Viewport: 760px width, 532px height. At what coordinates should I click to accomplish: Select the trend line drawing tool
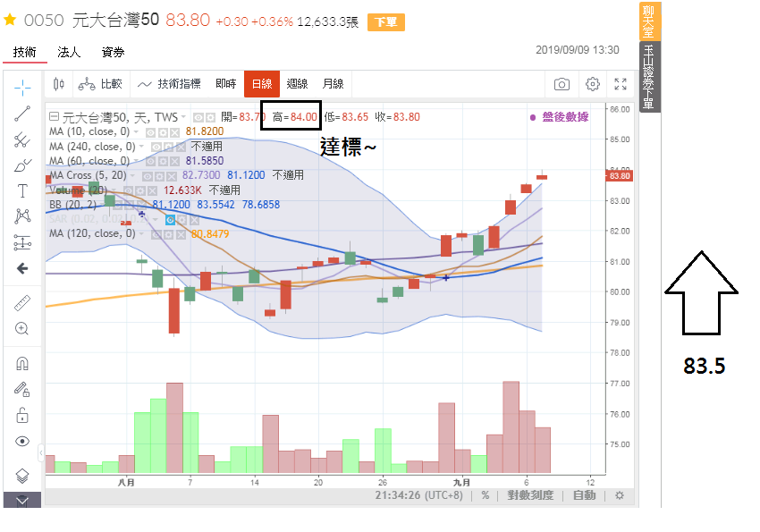coord(22,114)
